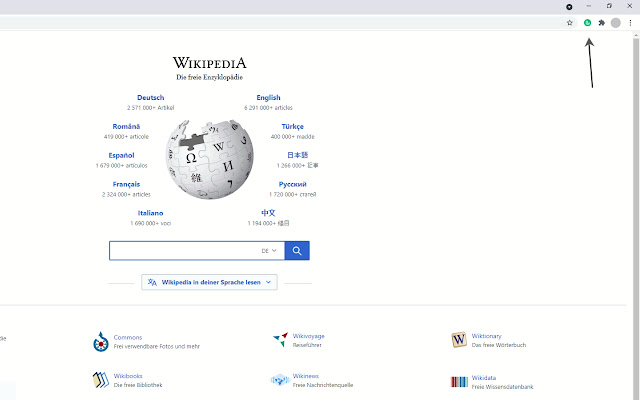Restore down the Chrome window
Screen dimensions: 640x400
[x=609, y=6]
